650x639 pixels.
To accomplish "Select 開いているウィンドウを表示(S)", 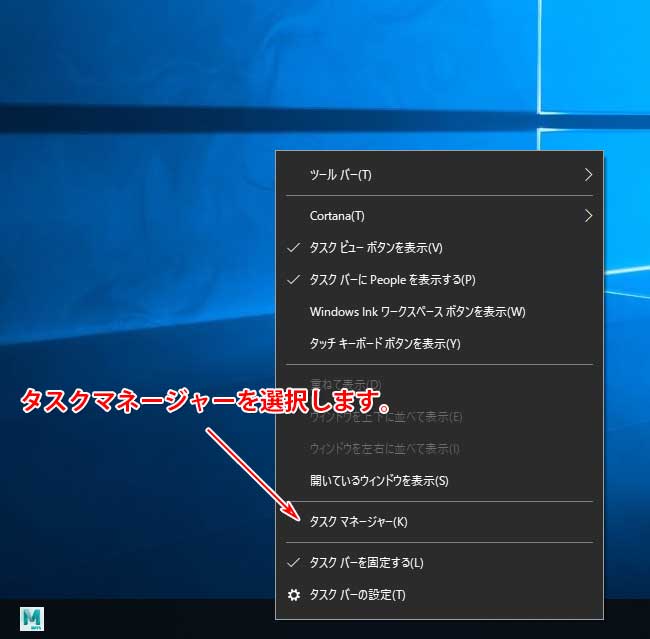I will click(x=439, y=481).
